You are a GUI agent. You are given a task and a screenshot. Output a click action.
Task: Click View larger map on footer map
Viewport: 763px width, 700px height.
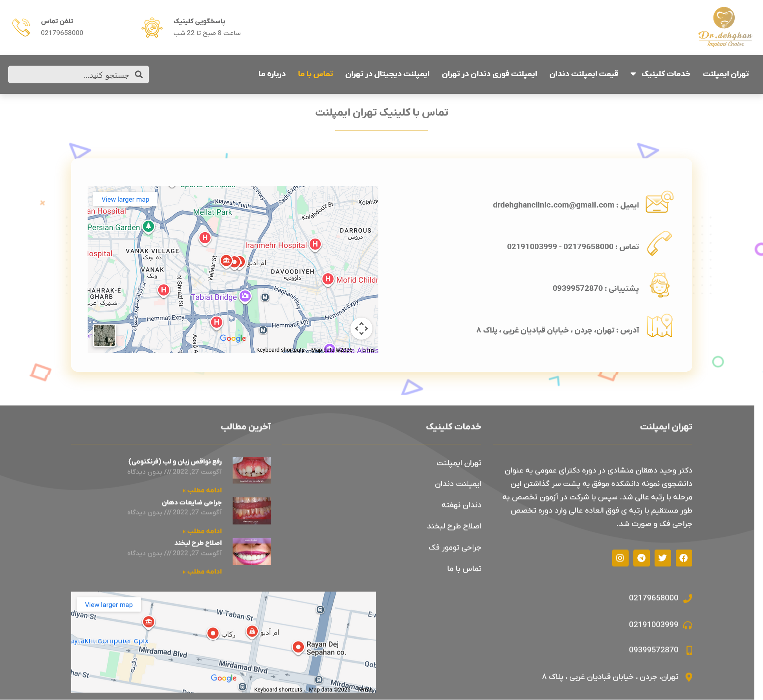(x=109, y=604)
